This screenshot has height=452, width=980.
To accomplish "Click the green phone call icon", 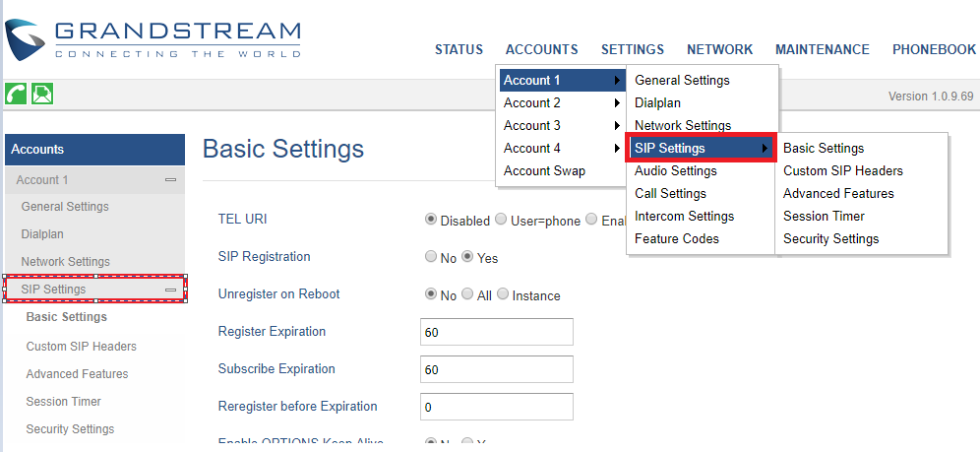I will (x=16, y=94).
